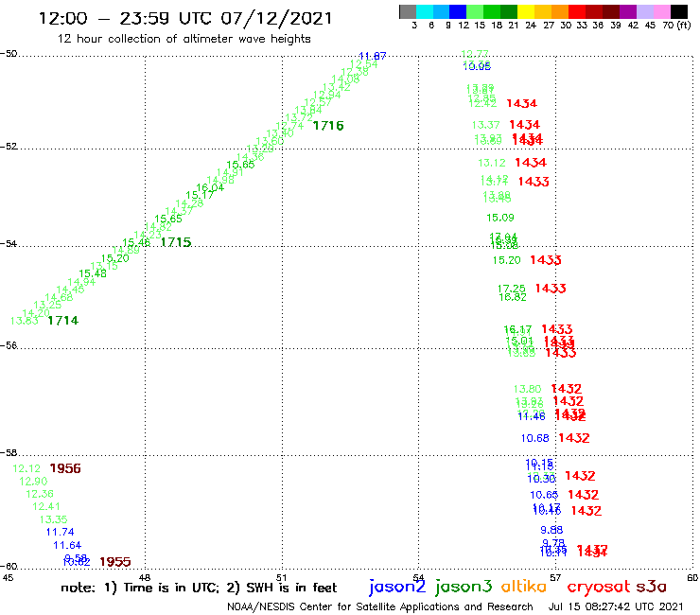The image size is (700, 615).
Task: Click latitude axis label '-52'
Action: 9,147
